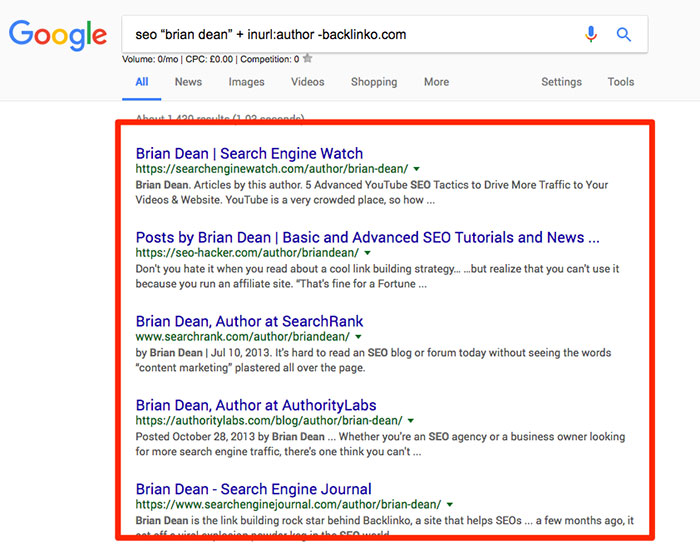Image resolution: width=700 pixels, height=550 pixels.
Task: Click the Google logo
Action: 58,35
